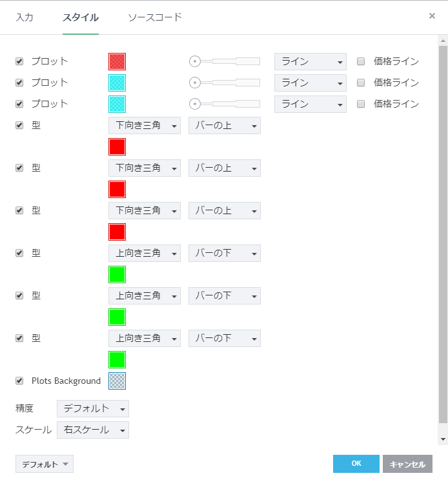Open the green swatch below last 型 row
The image size is (448, 489).
pyautogui.click(x=117, y=359)
